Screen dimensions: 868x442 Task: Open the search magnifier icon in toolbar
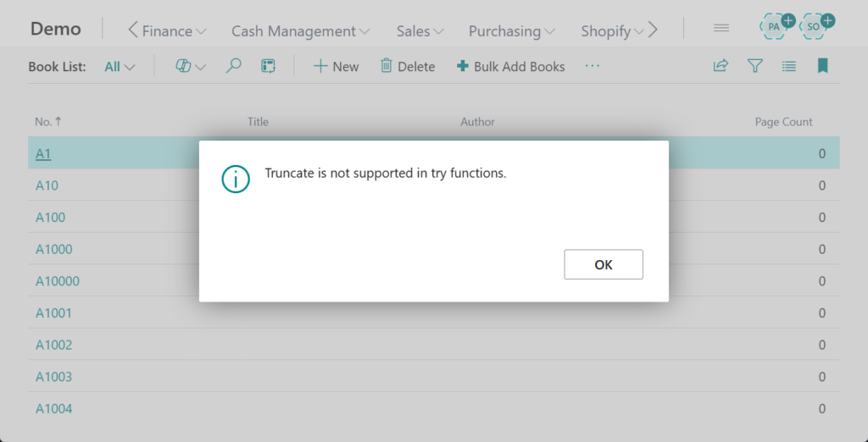pos(233,66)
